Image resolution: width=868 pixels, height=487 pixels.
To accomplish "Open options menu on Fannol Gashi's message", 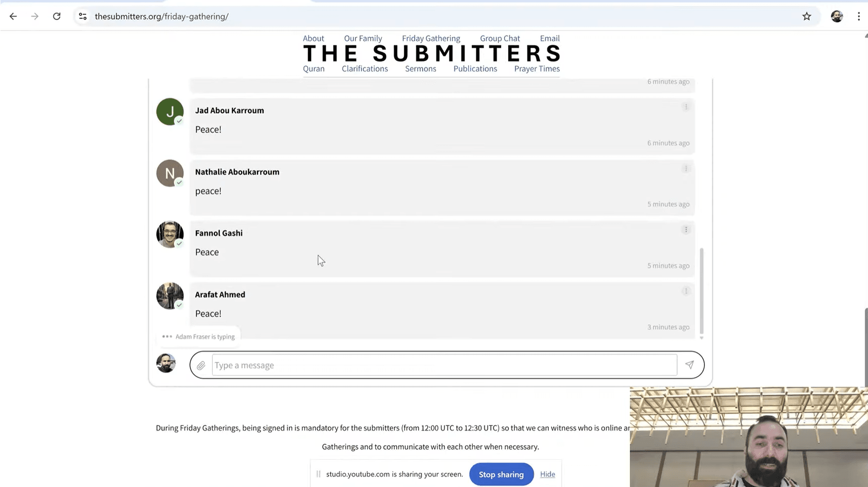I will (686, 230).
